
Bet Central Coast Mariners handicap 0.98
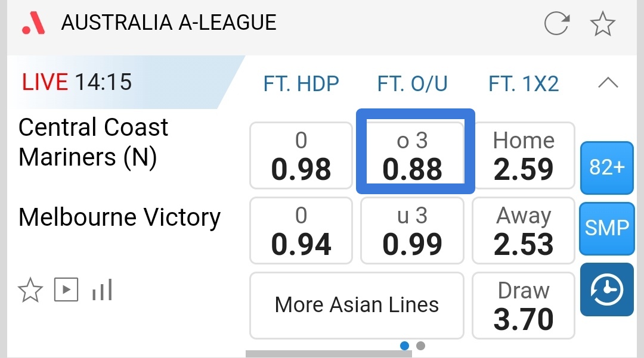301,155
